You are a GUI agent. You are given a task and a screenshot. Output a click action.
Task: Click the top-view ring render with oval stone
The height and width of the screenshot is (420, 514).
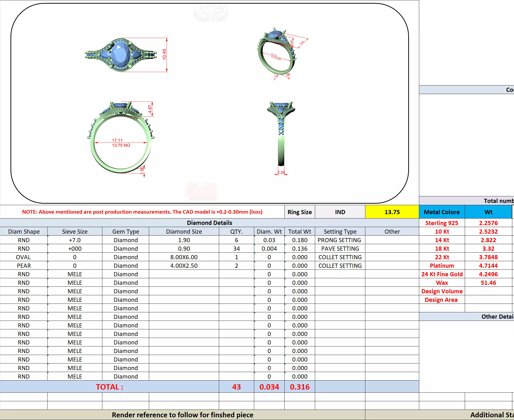(121, 55)
